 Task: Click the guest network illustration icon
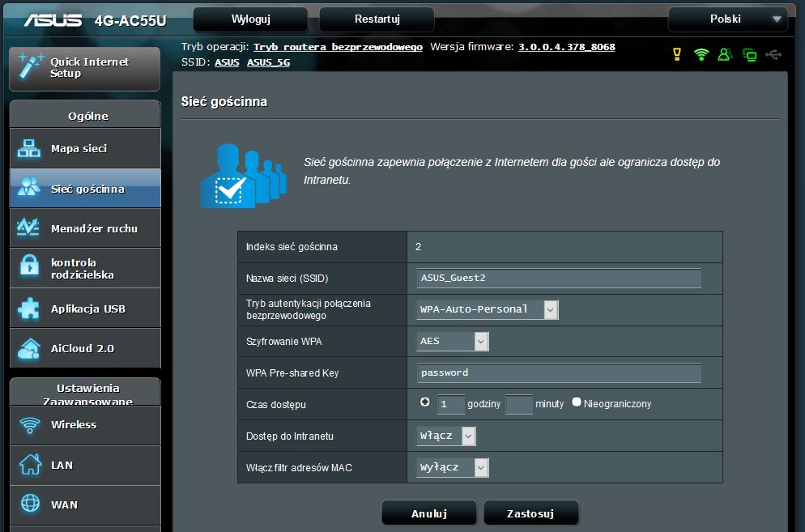243,176
